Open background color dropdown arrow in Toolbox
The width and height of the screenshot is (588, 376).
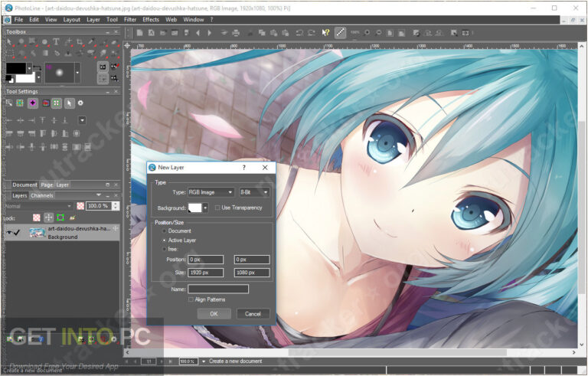point(38,77)
